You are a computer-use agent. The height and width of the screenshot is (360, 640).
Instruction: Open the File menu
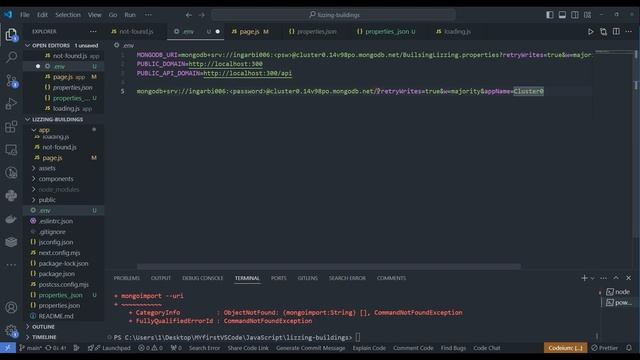[25, 15]
